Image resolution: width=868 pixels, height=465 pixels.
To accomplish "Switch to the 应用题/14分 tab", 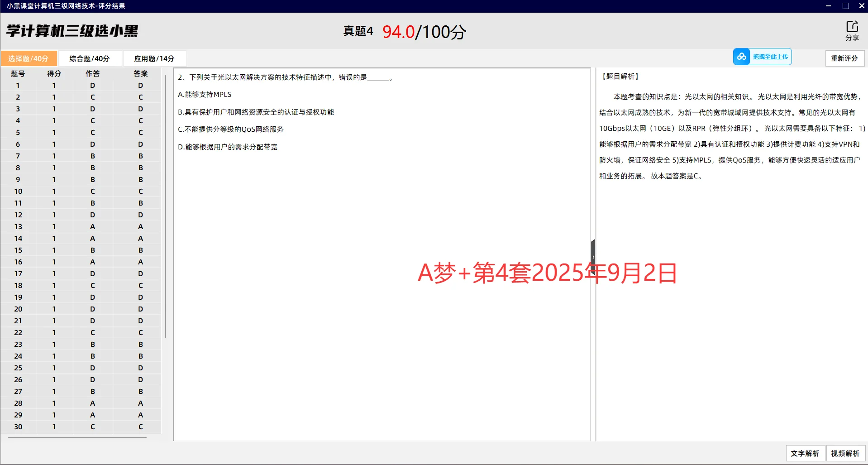I will coord(154,58).
